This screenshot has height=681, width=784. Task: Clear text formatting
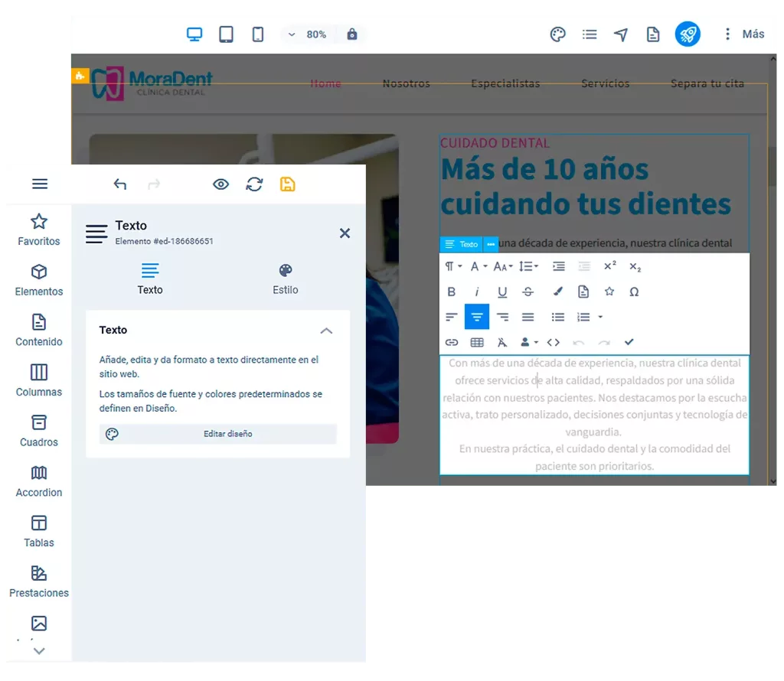pos(502,342)
